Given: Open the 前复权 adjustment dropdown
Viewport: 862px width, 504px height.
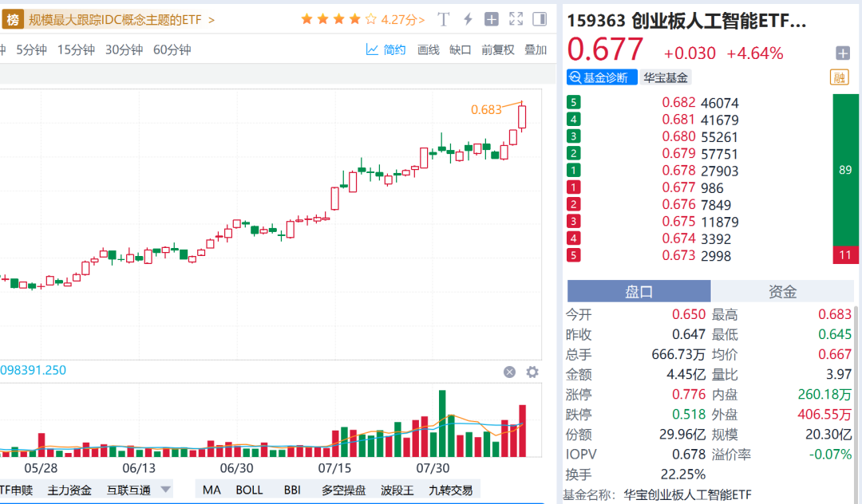Looking at the screenshot, I should point(498,50).
